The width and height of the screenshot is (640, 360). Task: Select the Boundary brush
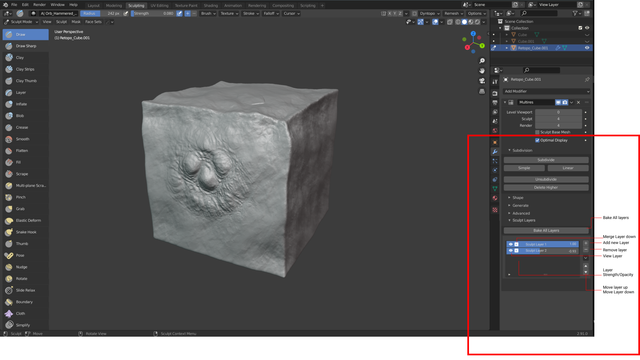pos(25,302)
